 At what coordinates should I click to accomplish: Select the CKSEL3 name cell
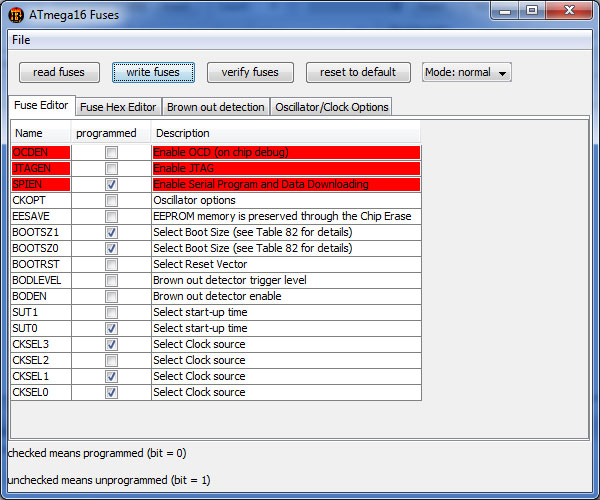pyautogui.click(x=41, y=344)
